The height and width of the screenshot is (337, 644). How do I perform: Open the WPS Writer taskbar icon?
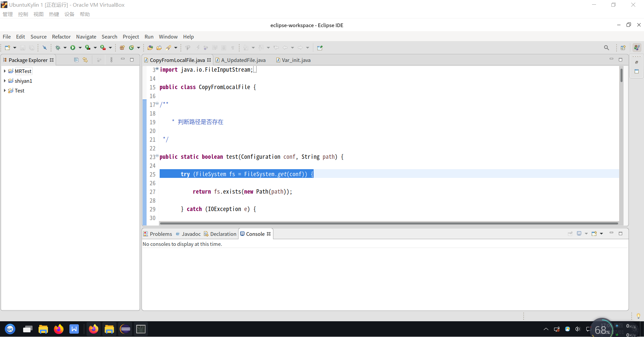[x=74, y=329]
